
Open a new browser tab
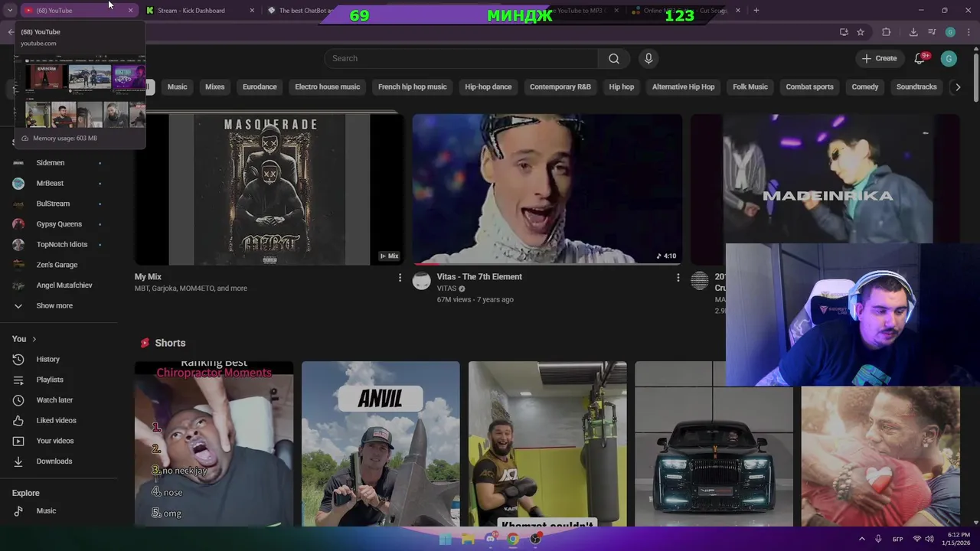pyautogui.click(x=756, y=11)
